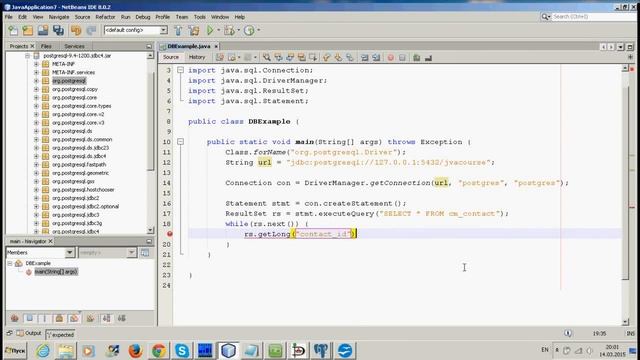Open the Navigate menu
The width and height of the screenshot is (640, 360).
point(59,17)
